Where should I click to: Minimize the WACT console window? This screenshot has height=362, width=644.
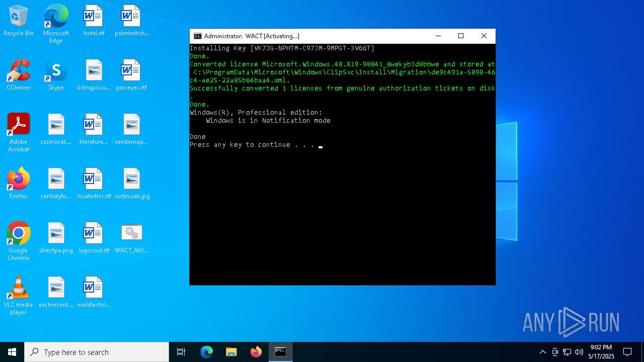pos(438,36)
